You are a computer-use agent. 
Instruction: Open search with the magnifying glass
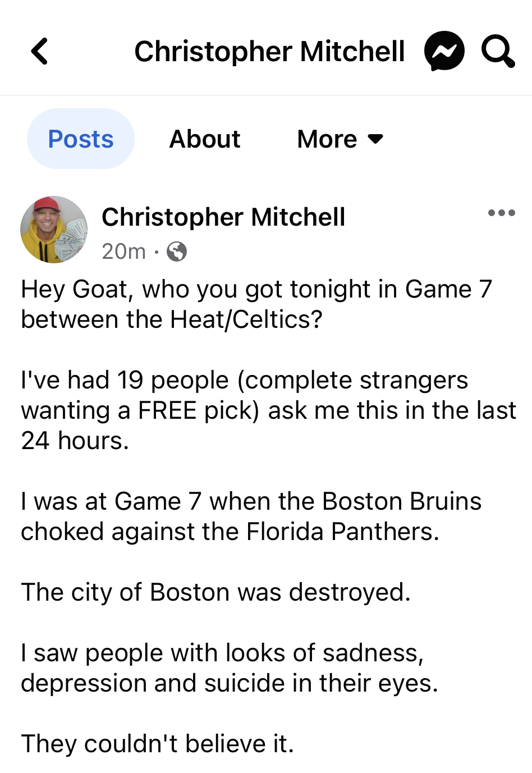[498, 52]
